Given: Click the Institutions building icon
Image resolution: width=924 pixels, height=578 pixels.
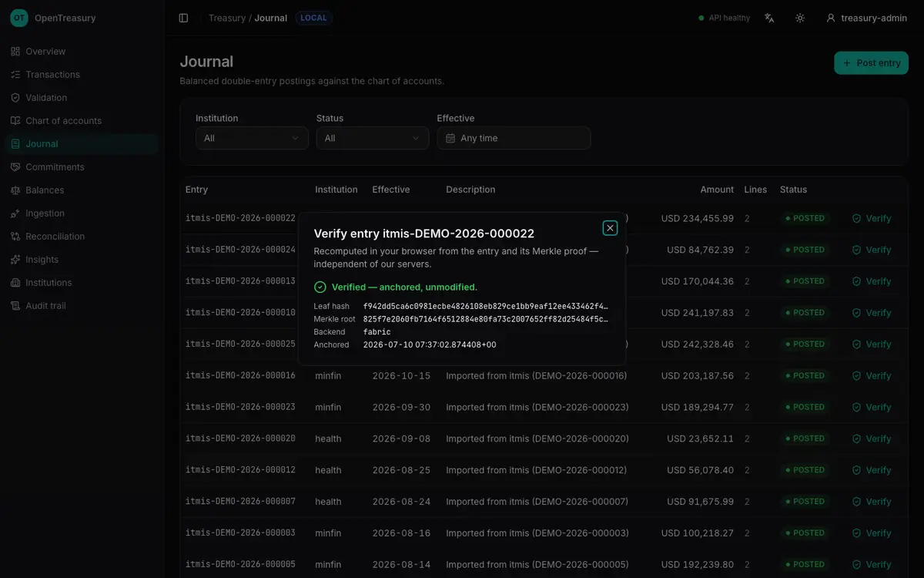Looking at the screenshot, I should pos(15,283).
